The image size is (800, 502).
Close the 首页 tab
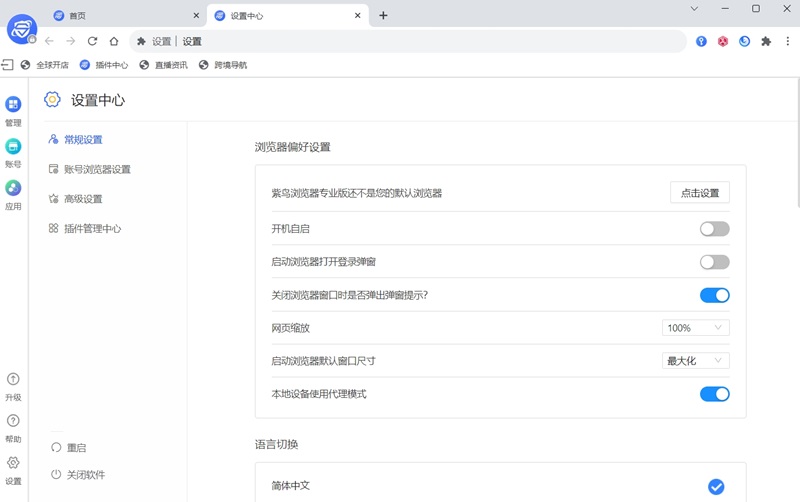click(196, 16)
